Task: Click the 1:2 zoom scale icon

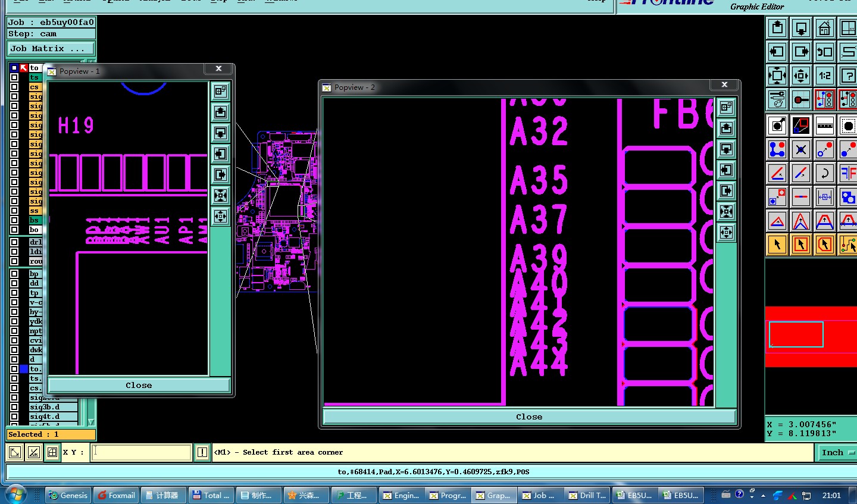Action: [825, 76]
